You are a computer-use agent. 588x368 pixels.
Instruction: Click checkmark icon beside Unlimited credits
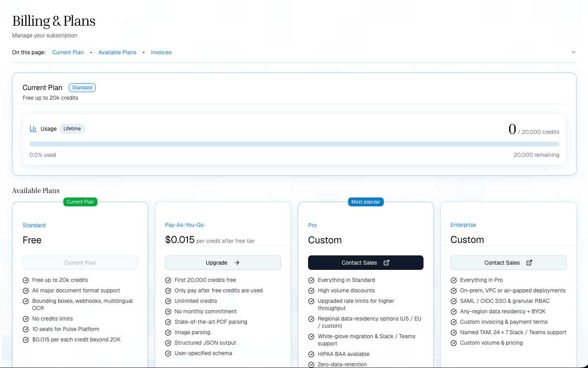click(168, 301)
